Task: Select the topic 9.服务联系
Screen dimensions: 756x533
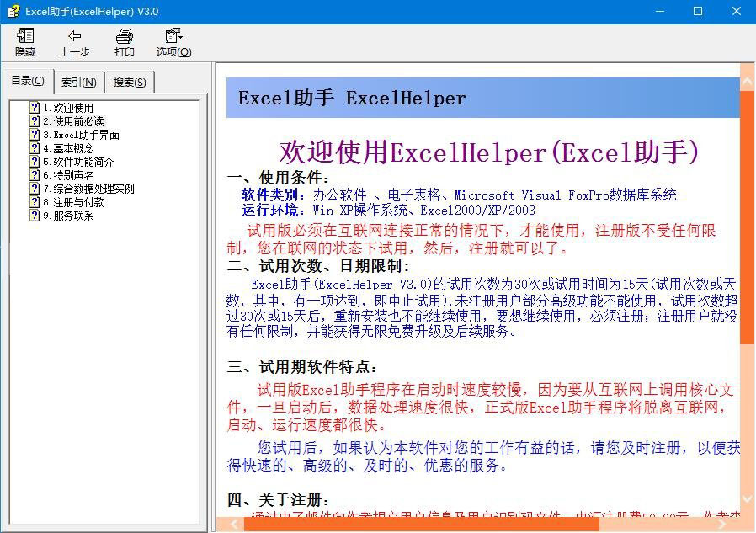Action: tap(68, 216)
